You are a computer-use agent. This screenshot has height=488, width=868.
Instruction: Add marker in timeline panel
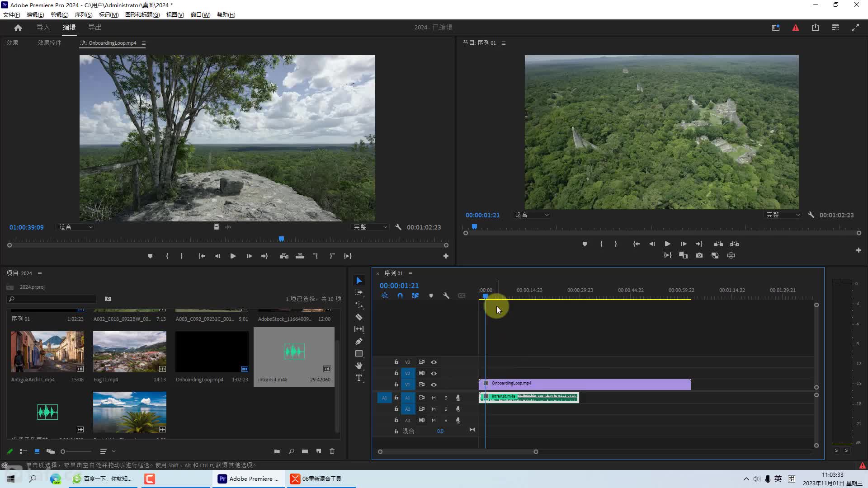[x=431, y=296]
